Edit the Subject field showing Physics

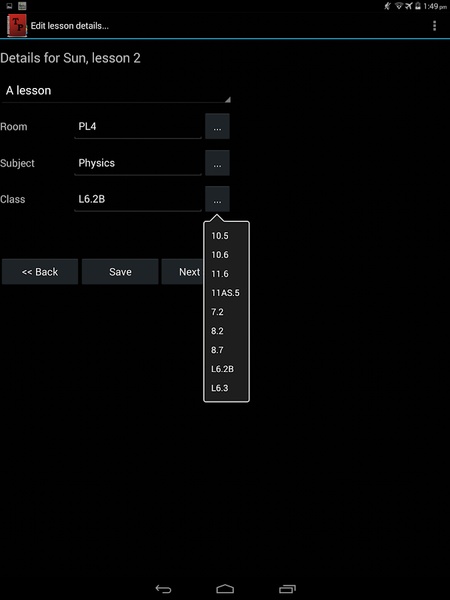(x=138, y=163)
